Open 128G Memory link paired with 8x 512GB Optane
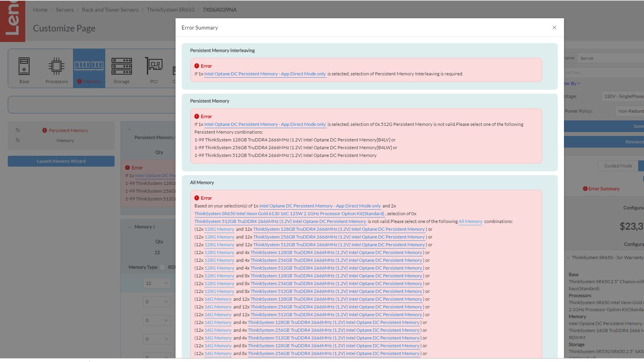This screenshot has width=644, height=362. click(219, 291)
